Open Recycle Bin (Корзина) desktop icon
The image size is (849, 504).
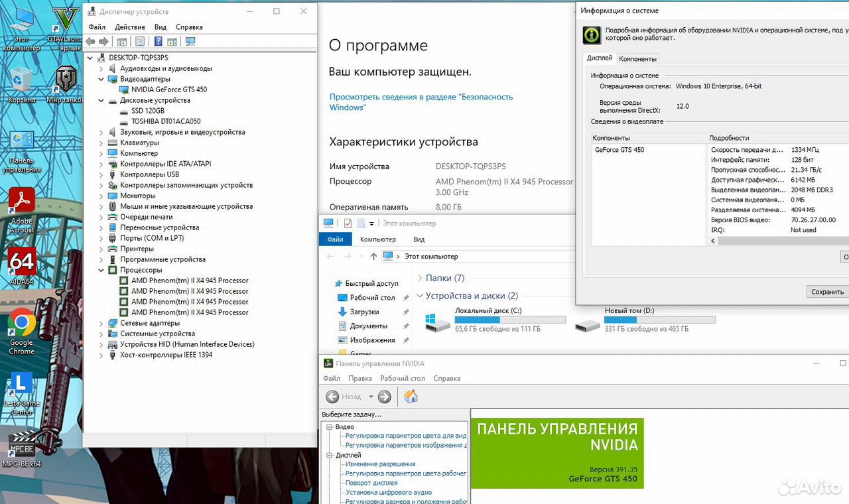(21, 84)
